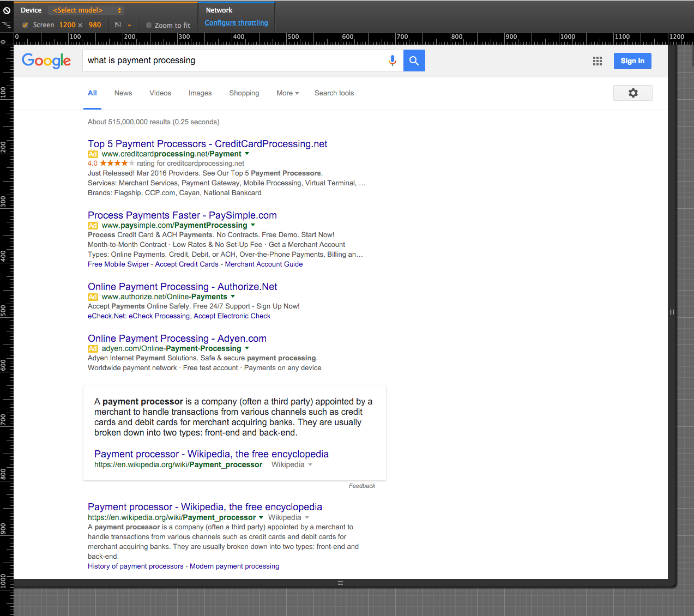Image resolution: width=694 pixels, height=616 pixels.
Task: Click the screen width value 1200
Action: 67,25
